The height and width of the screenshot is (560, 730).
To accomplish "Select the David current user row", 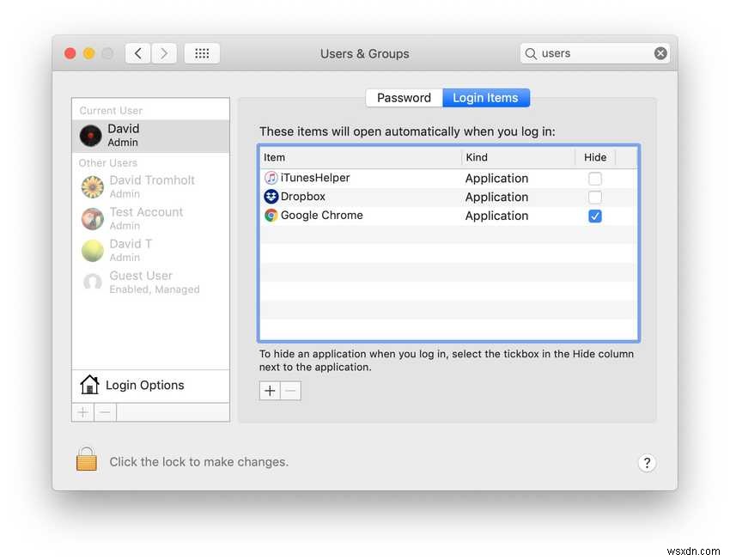I will (150, 136).
